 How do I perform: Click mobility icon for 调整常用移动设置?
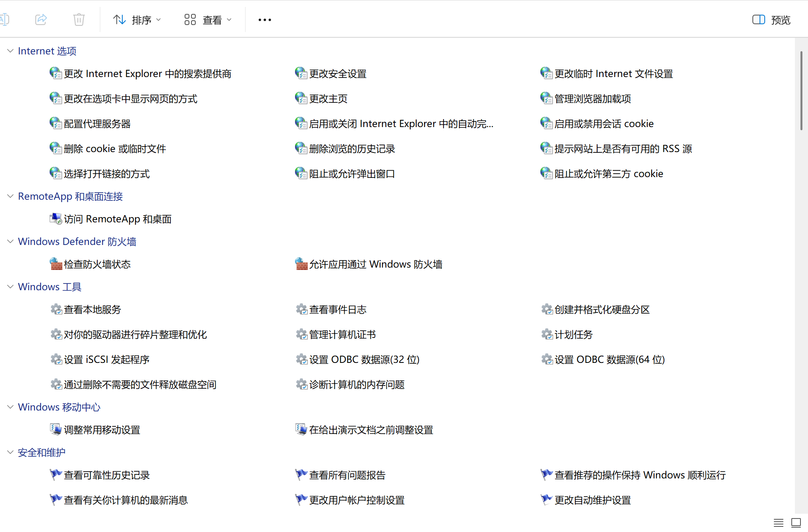(56, 430)
